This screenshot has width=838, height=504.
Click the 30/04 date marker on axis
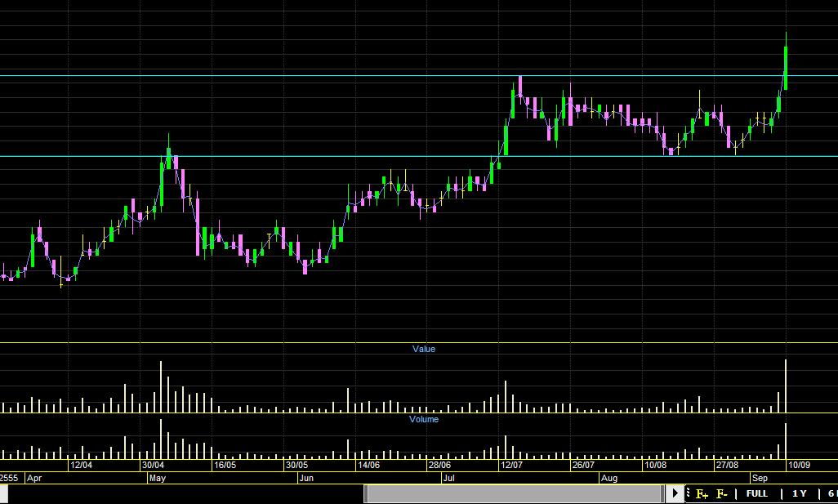pyautogui.click(x=153, y=466)
